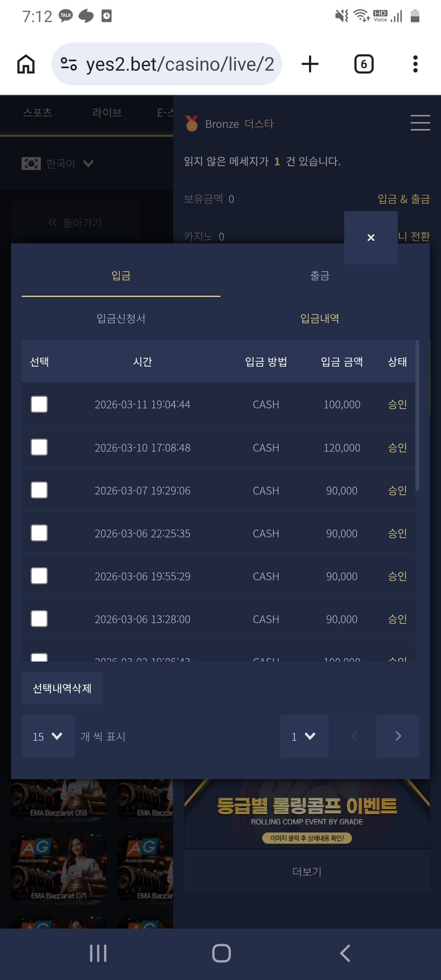Go to next page of deposit history
Screen dimensions: 441x980
point(398,736)
